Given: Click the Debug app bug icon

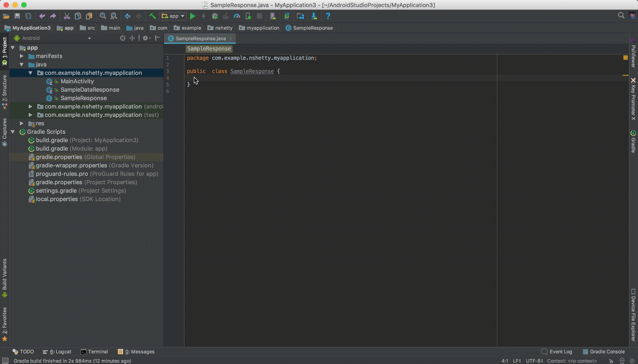Looking at the screenshot, I should (215, 16).
